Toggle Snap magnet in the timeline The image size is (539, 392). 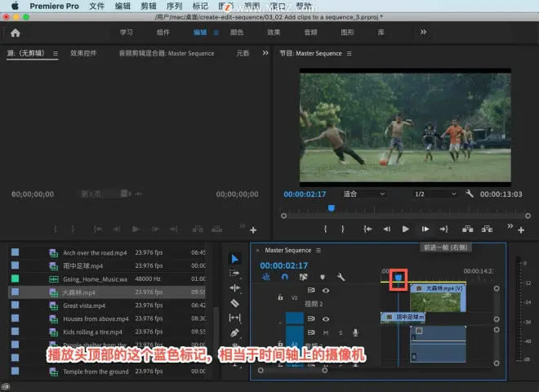click(x=285, y=277)
